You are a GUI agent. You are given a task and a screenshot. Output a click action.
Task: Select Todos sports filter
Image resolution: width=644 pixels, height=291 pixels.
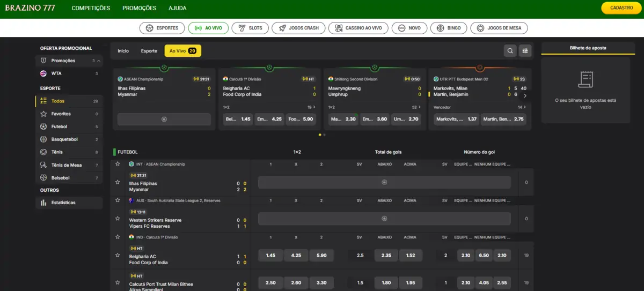click(69, 101)
